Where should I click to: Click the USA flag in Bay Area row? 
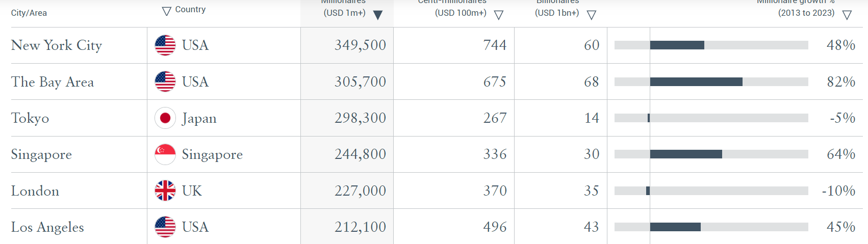click(x=165, y=82)
